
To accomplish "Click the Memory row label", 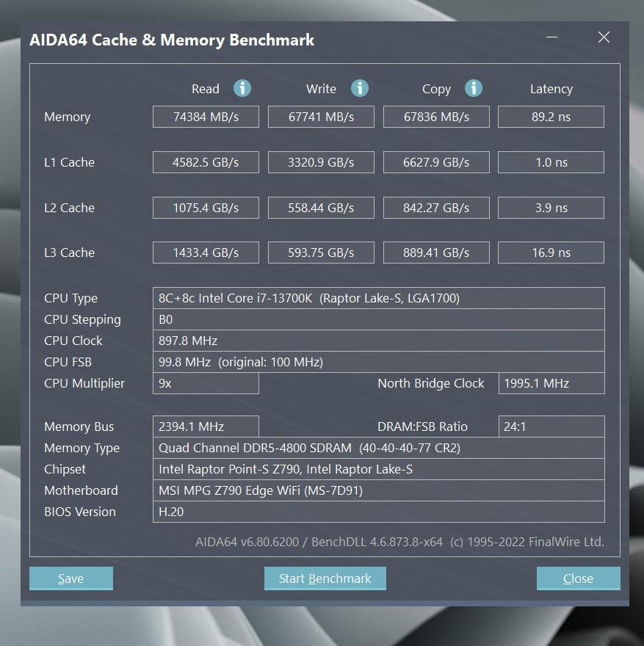I will (x=67, y=117).
